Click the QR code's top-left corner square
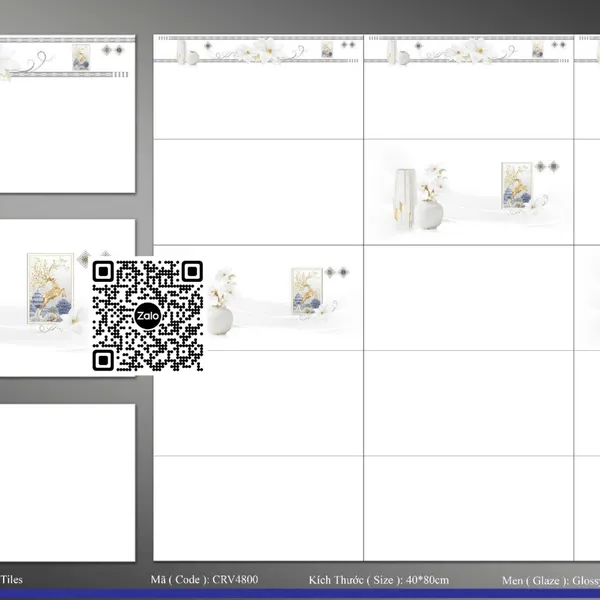 click(104, 271)
